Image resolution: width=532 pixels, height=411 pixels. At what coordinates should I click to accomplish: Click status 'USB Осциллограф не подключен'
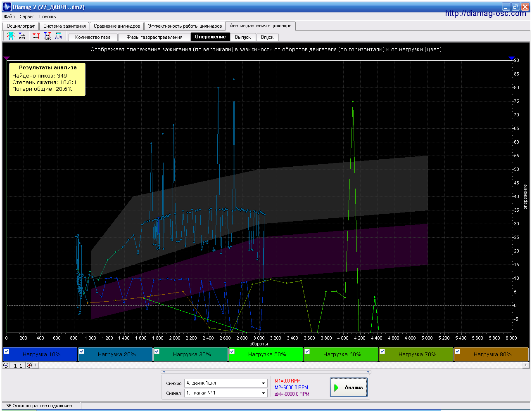click(38, 406)
